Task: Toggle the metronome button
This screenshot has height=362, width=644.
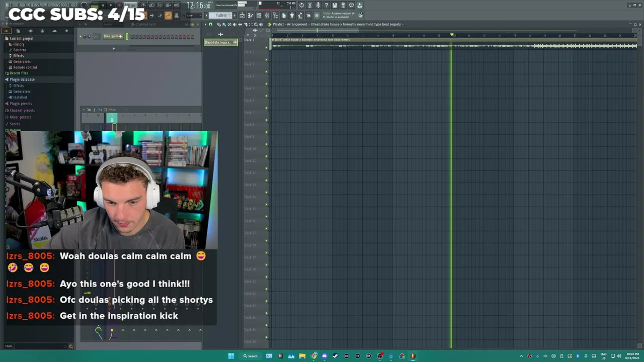Action: [x=143, y=5]
